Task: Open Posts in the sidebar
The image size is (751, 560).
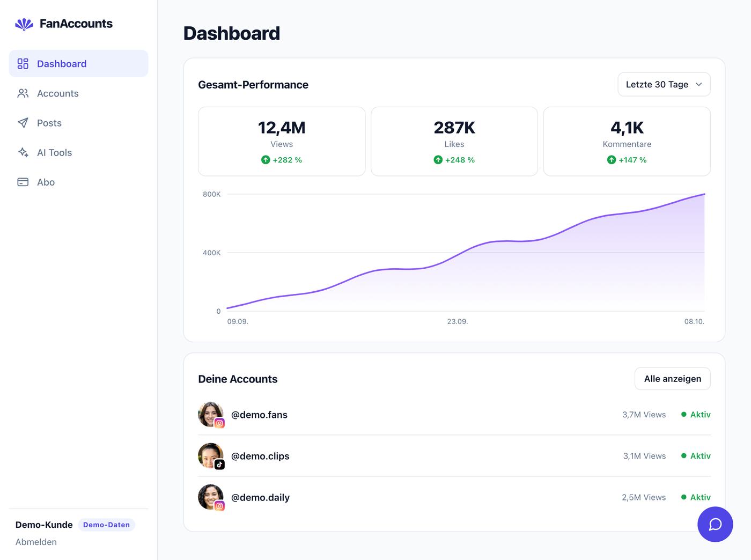Action: click(x=78, y=123)
